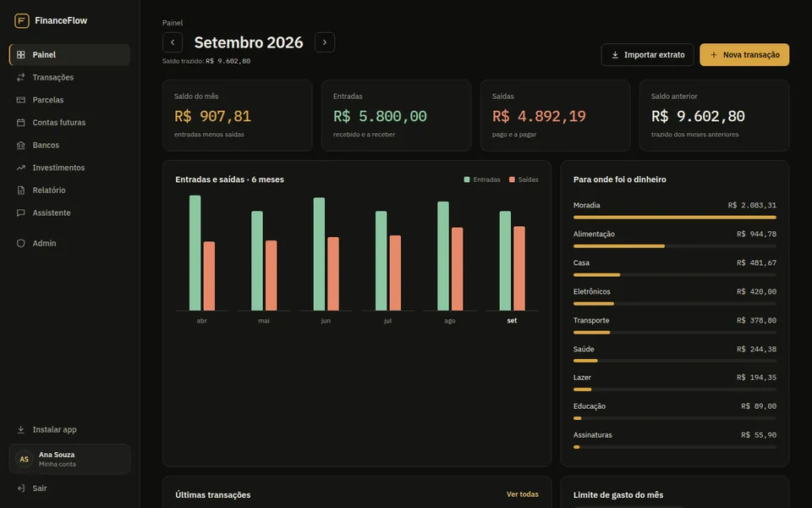Click Sair to log out
Image resolution: width=812 pixels, height=508 pixels.
tap(69, 488)
